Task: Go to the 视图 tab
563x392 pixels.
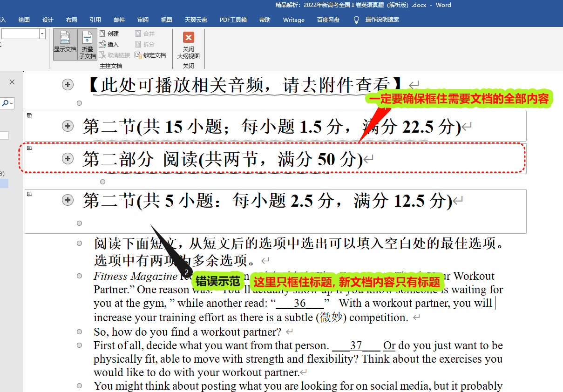Action: coord(167,20)
